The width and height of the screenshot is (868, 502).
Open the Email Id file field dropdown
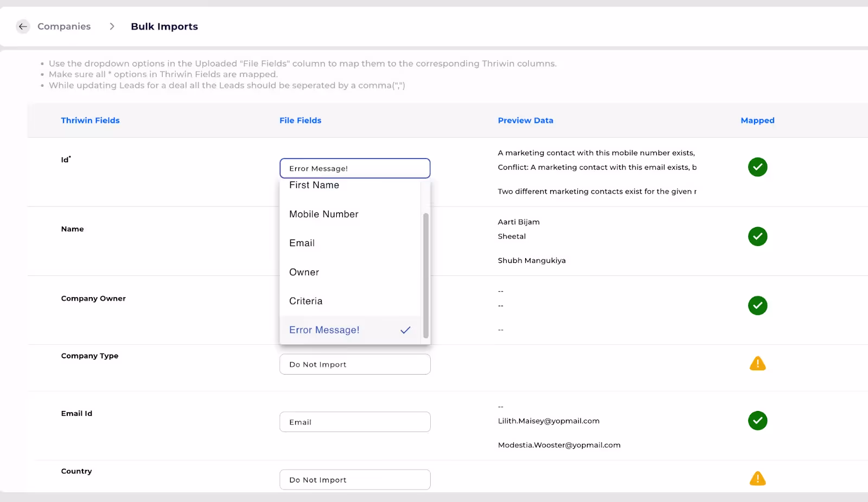(355, 422)
